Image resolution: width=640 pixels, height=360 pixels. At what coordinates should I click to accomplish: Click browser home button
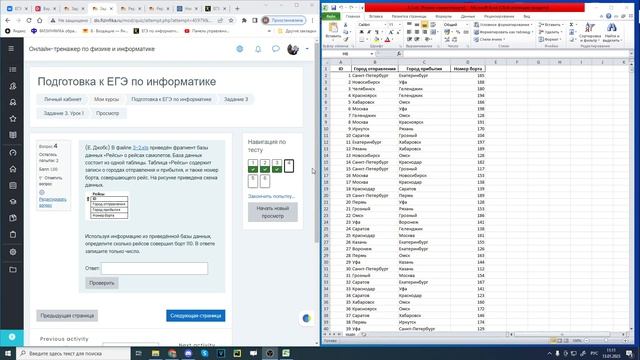pyautogui.click(x=39, y=20)
